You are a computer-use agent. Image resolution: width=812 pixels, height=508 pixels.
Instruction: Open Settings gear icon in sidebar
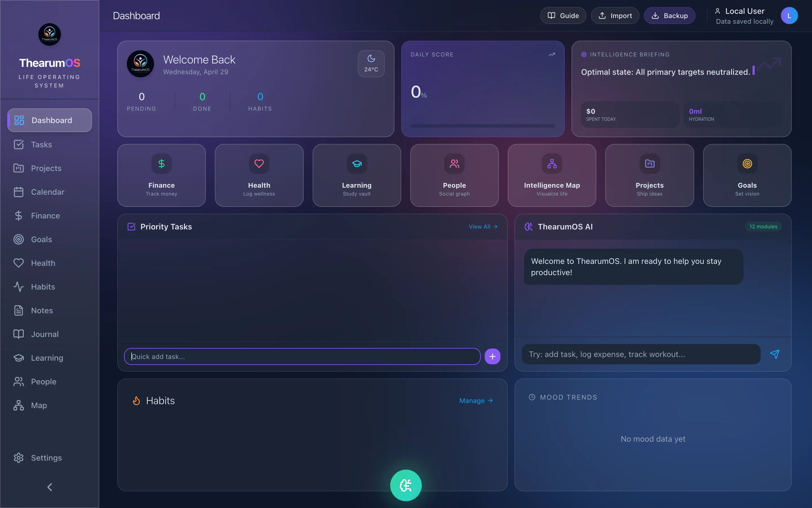click(x=18, y=458)
